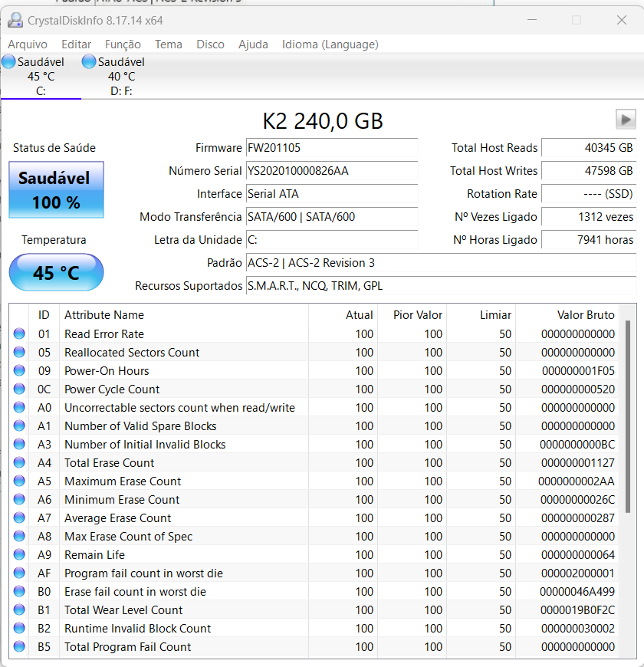This screenshot has height=667, width=644.
Task: Click status orb in Number of Initial Invalid Blocks row
Action: click(x=19, y=444)
